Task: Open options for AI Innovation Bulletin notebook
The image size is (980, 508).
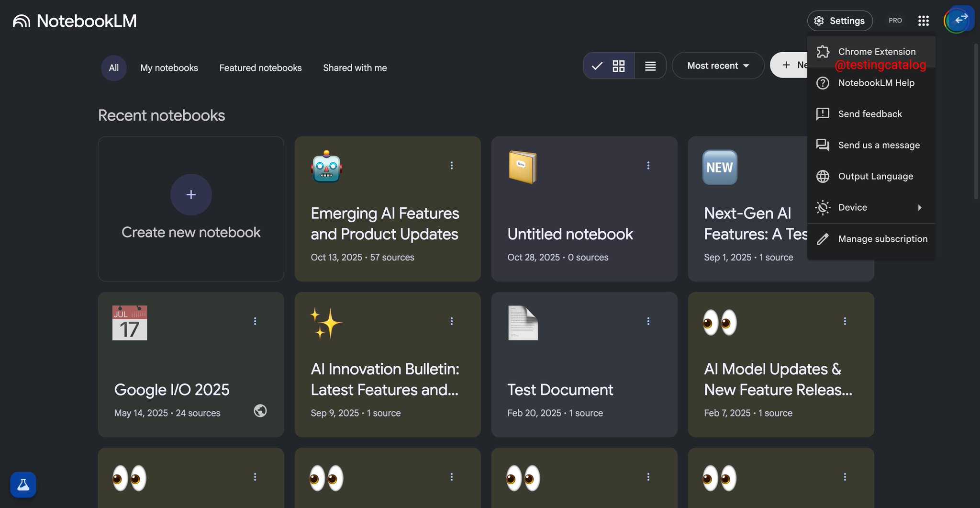Action: (x=452, y=321)
